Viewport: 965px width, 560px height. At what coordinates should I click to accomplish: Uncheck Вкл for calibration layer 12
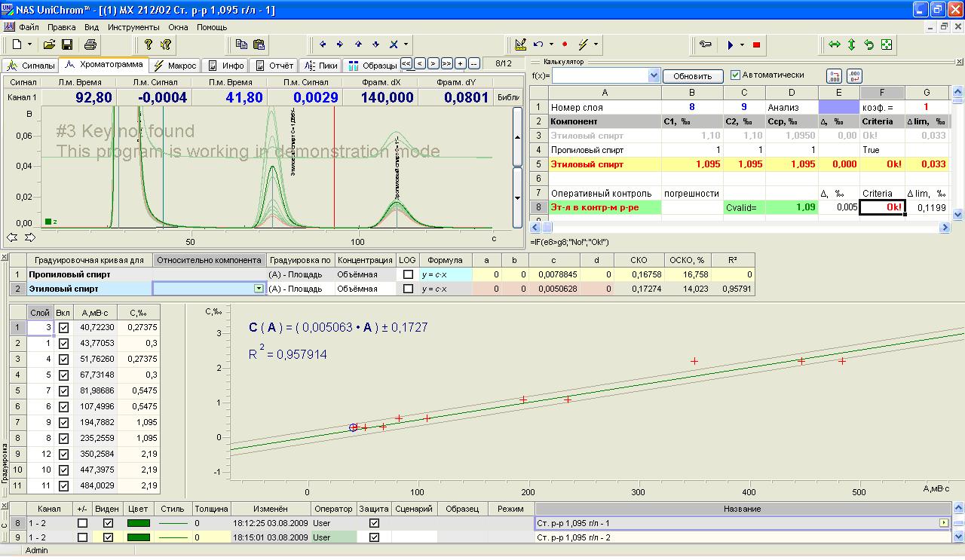[63, 454]
